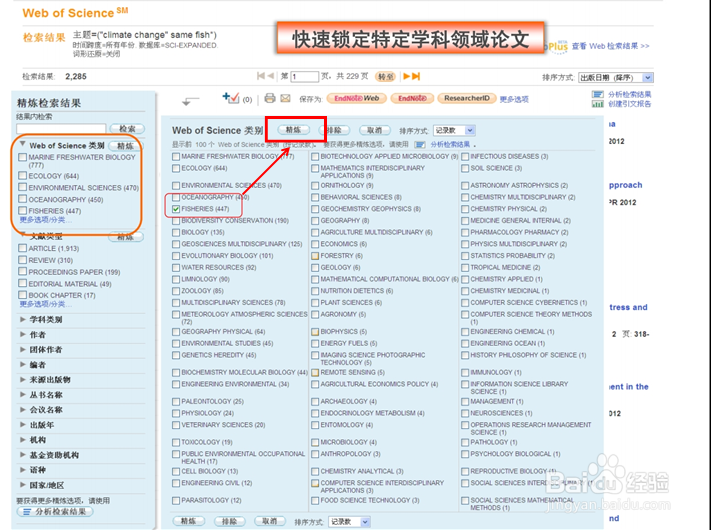Go to first page arrow icon

point(261,76)
